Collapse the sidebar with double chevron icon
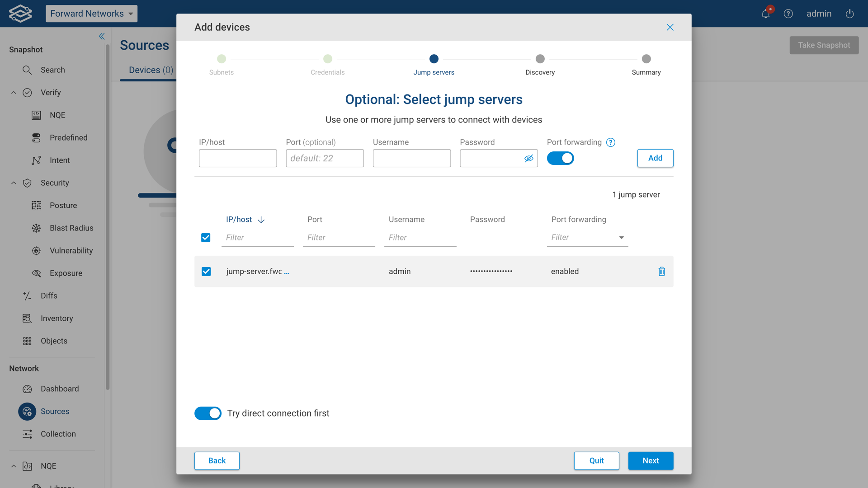 (102, 36)
